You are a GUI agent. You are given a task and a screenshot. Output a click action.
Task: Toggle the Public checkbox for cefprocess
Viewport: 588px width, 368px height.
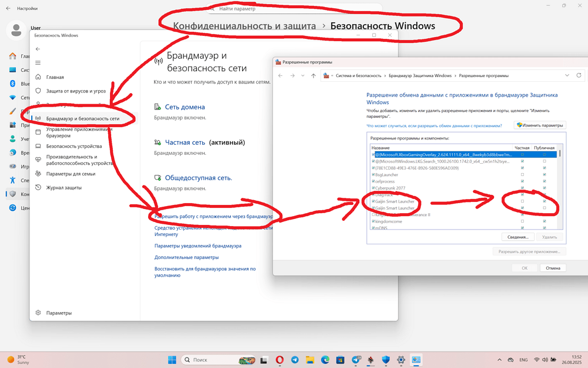(x=544, y=181)
